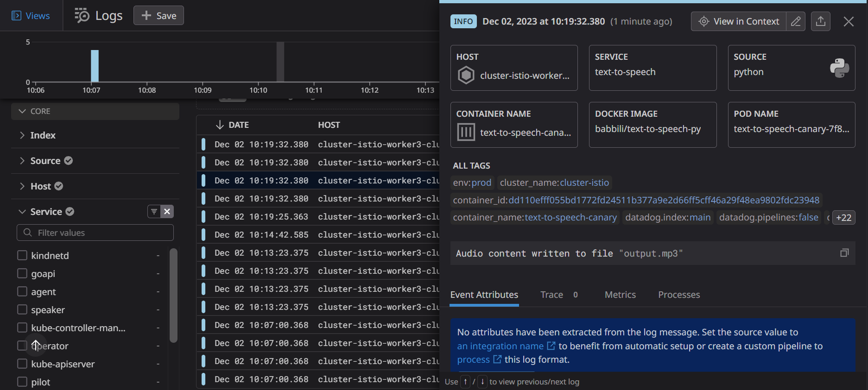Click the facet list scrollbar
This screenshot has height=390, width=868.
173,296
